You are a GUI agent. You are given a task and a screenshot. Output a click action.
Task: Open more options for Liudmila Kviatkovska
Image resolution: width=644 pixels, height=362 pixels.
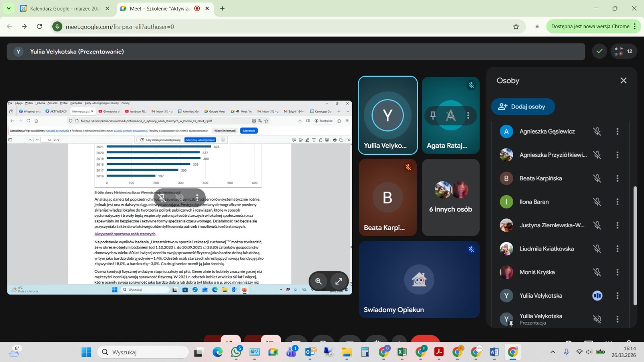click(617, 249)
